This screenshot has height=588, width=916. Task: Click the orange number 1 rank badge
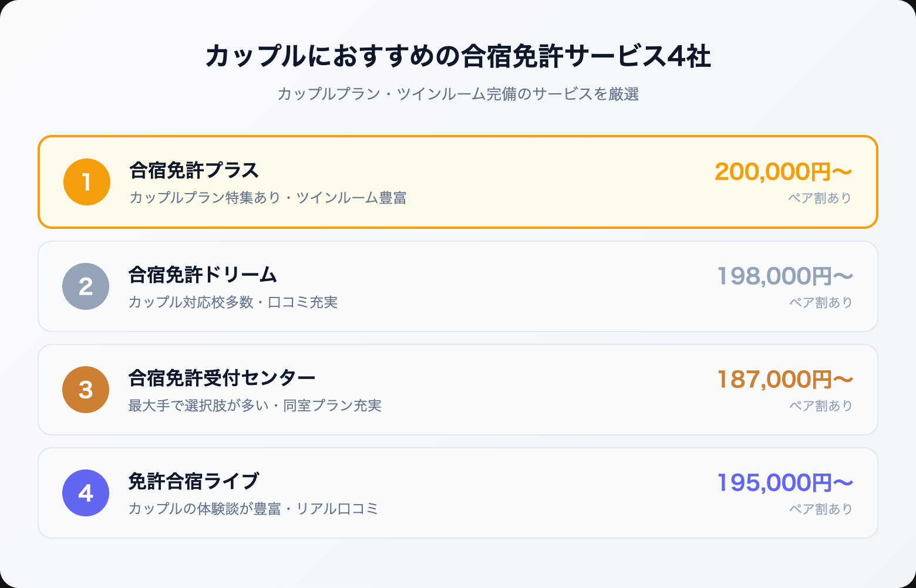point(87,182)
